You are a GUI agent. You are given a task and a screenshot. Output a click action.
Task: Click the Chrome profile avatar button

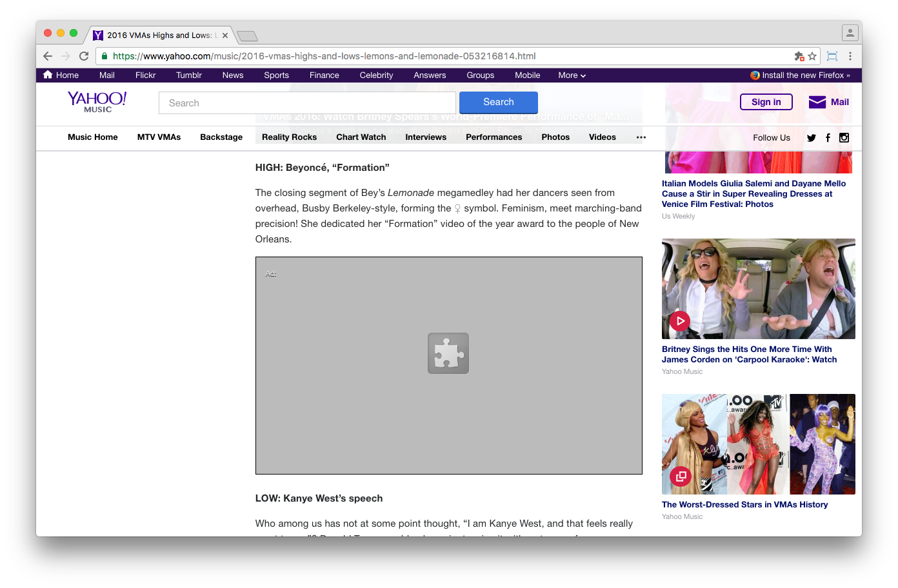850,32
